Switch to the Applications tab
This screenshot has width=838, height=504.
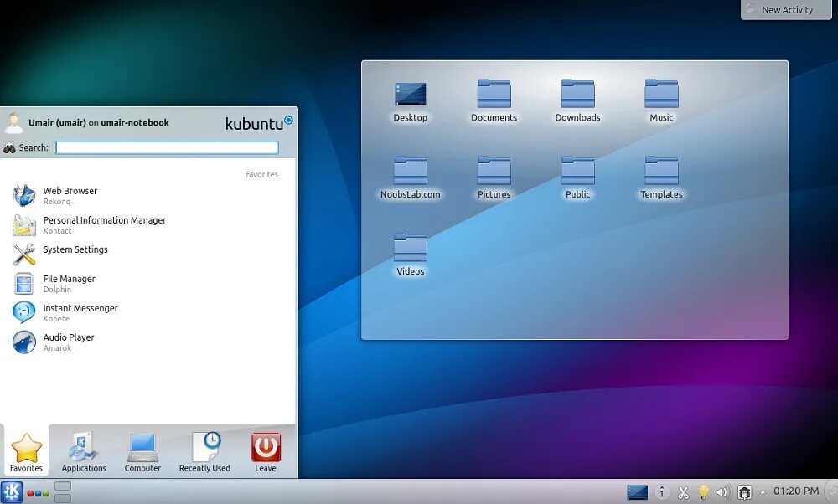point(84,452)
